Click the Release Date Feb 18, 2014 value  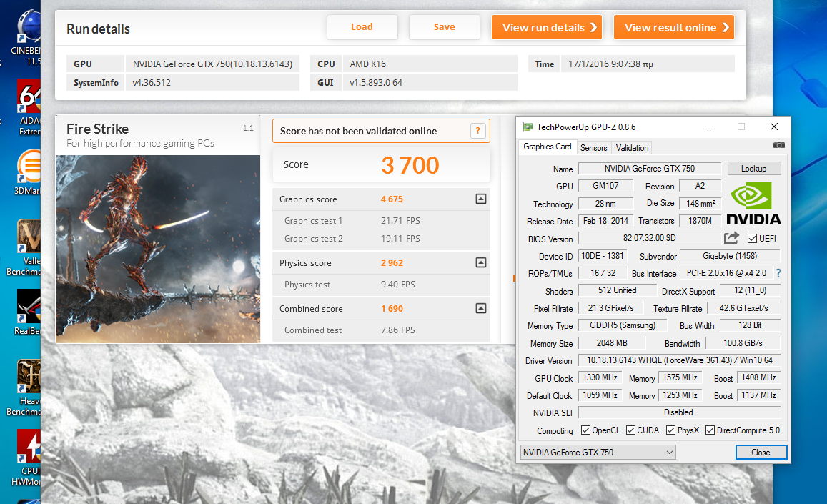[x=605, y=221]
